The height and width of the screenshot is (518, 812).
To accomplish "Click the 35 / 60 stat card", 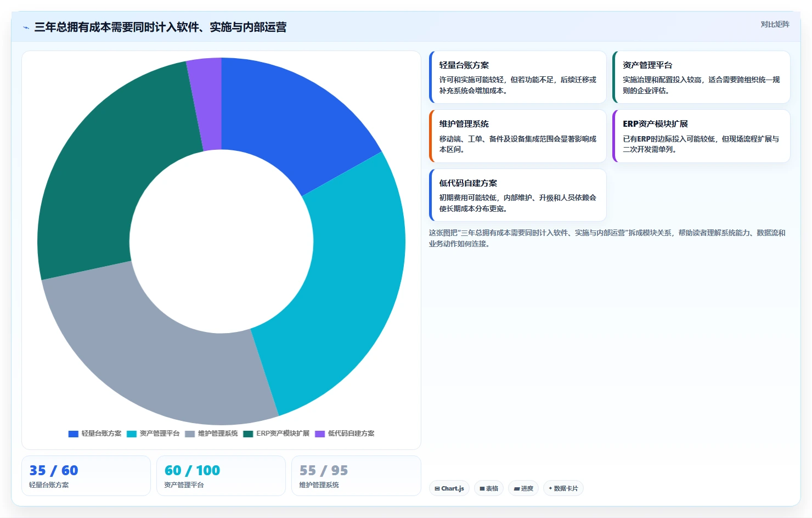I will pyautogui.click(x=86, y=476).
